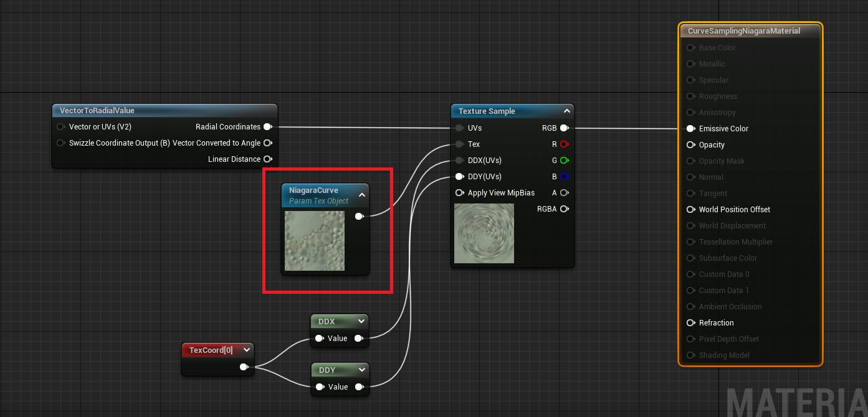Click the Refraction input pin
This screenshot has width=868, height=417.
[690, 322]
